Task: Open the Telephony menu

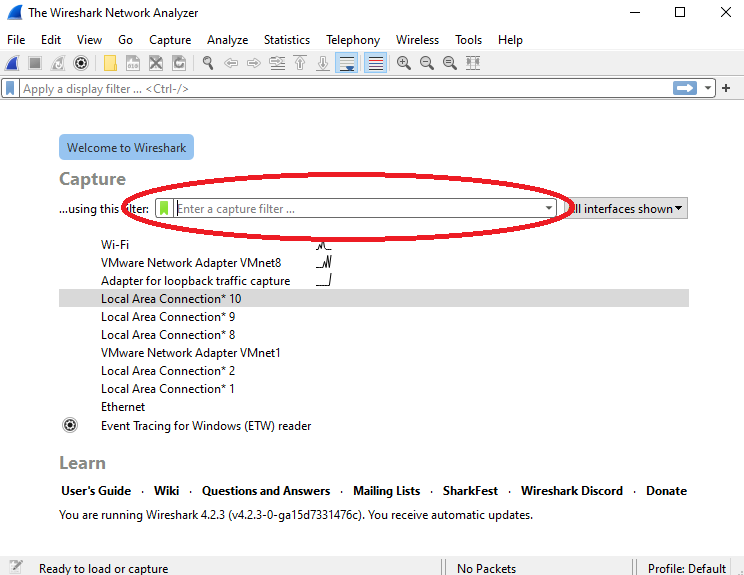Action: (x=353, y=40)
